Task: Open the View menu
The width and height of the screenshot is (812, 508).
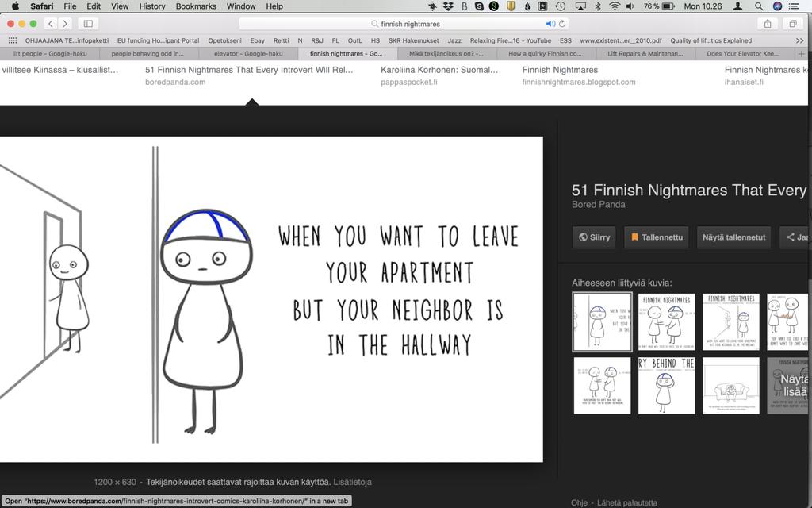Action: (120, 6)
